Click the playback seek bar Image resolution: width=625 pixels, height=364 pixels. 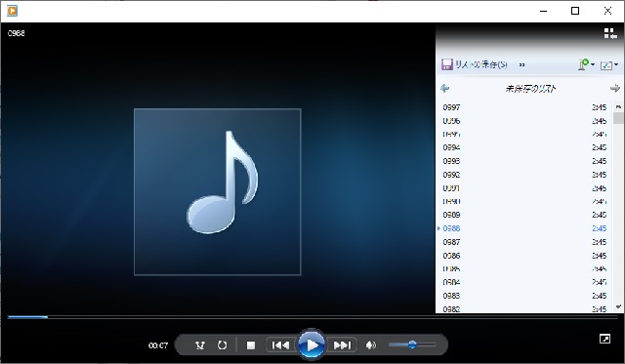click(312, 317)
